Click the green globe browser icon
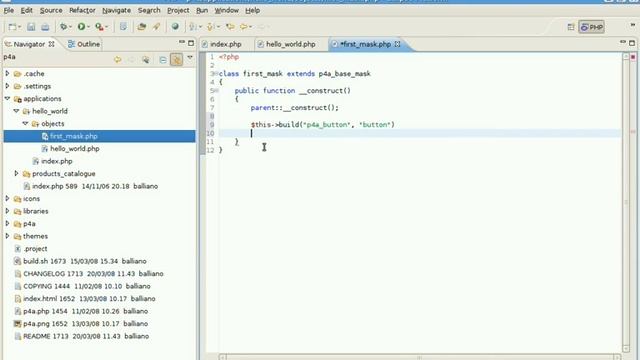This screenshot has height=360, width=640. 175,27
